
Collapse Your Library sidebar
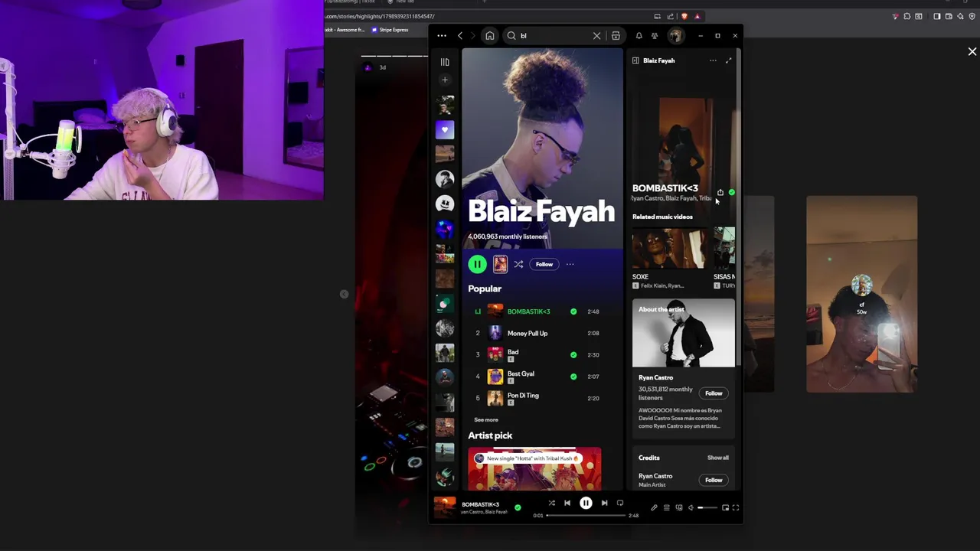pyautogui.click(x=445, y=62)
